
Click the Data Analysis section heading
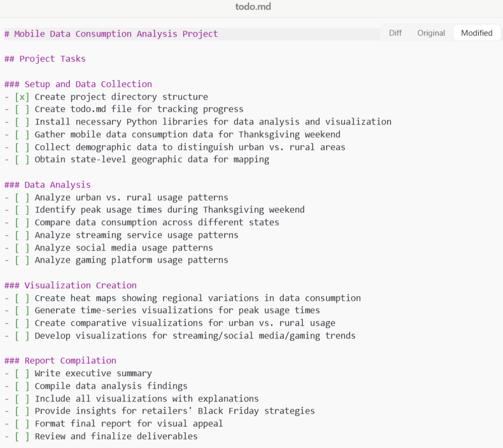[48, 185]
